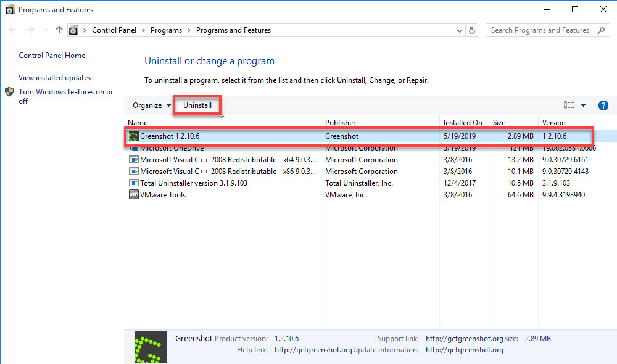617x364 pixels.
Task: Click the title bar Programs and Features icon
Action: pos(10,9)
